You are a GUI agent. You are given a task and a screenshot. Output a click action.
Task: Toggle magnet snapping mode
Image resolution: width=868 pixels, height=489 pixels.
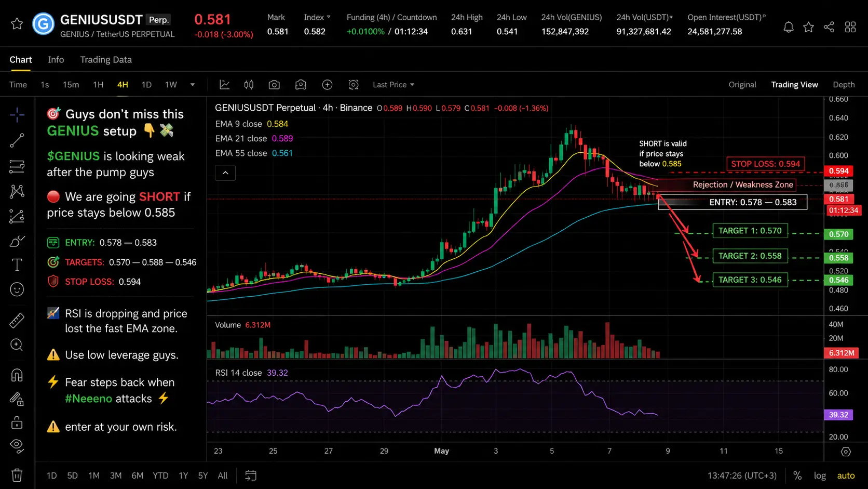17,375
